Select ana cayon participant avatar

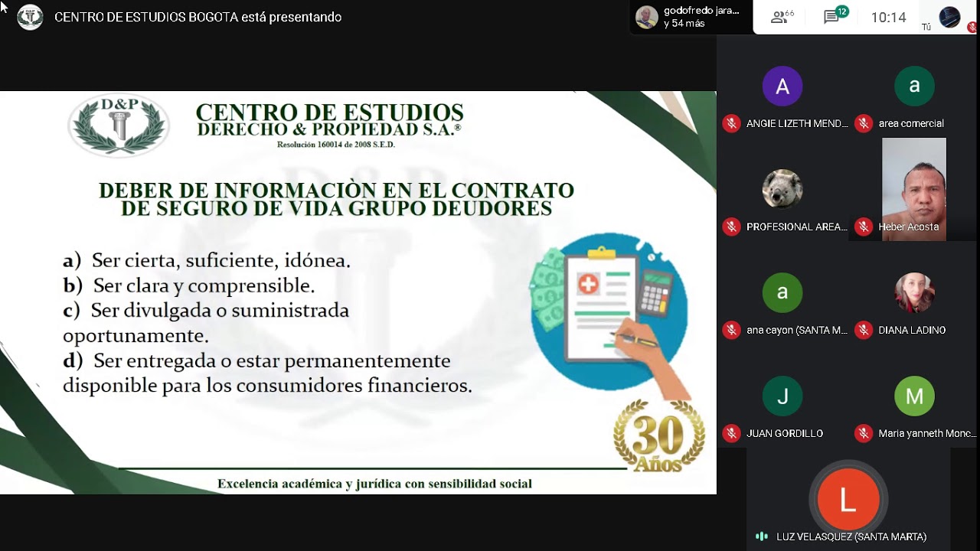pyautogui.click(x=782, y=292)
